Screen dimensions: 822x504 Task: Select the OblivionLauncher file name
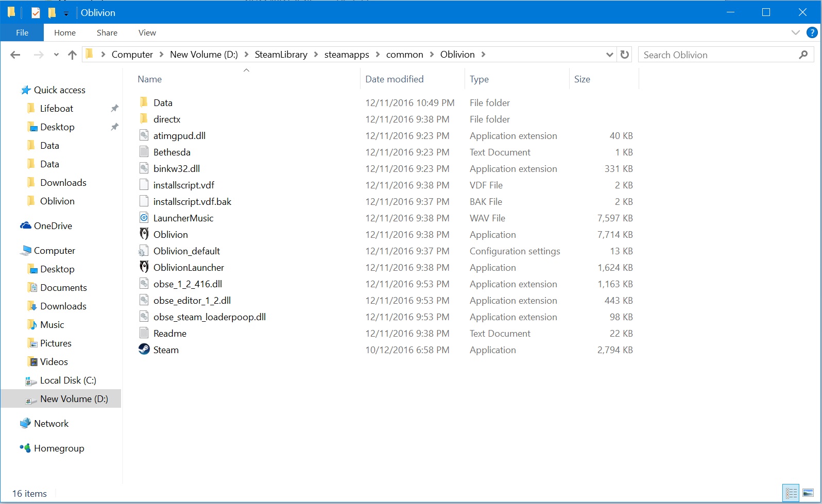(x=189, y=267)
